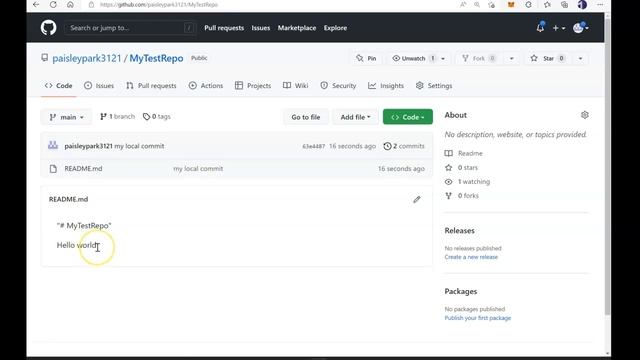Image resolution: width=640 pixels, height=360 pixels.
Task: Edit README with the pencil icon
Action: tap(417, 200)
